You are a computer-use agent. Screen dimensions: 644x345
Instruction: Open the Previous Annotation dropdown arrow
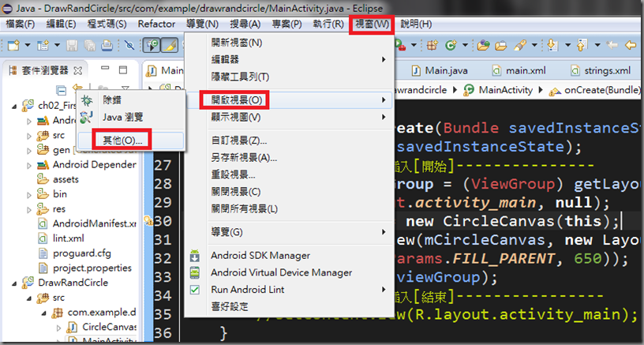(597, 45)
